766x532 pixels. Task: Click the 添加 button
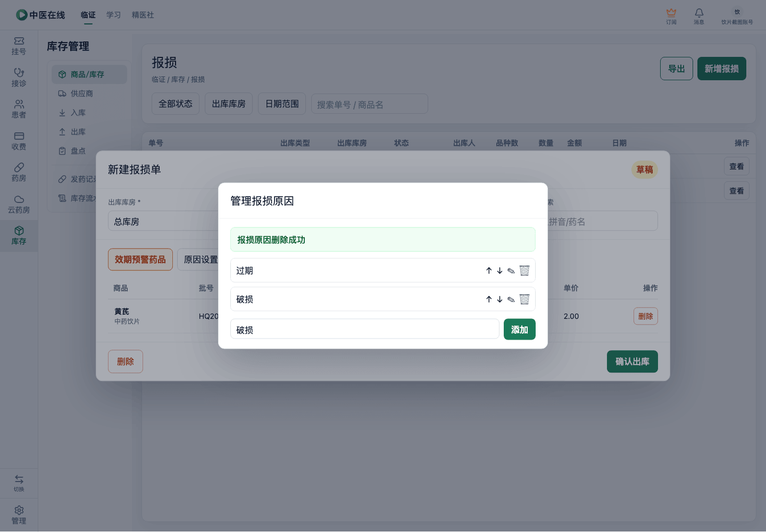(x=520, y=329)
